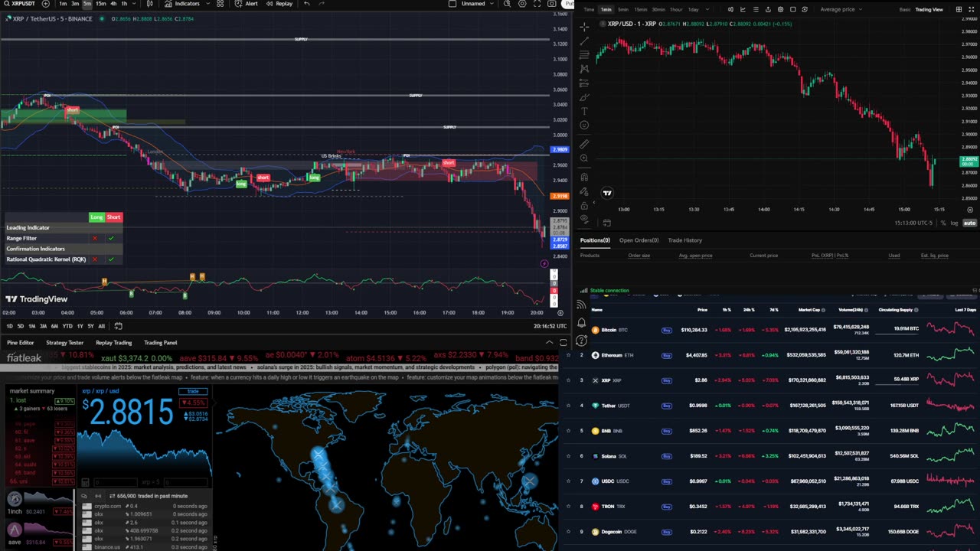Image resolution: width=980 pixels, height=551 pixels.
Task: Open chart settings gear in XRPUSDT toolbar
Action: click(x=522, y=4)
